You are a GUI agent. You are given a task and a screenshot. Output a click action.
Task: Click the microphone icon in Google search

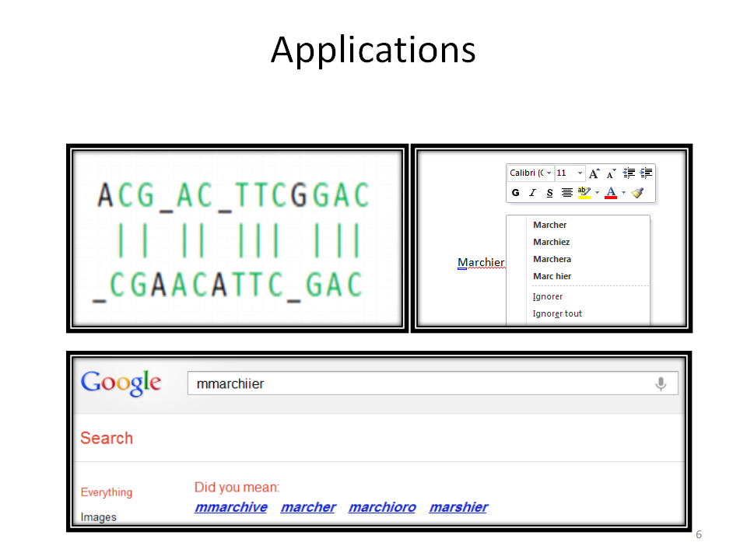[661, 383]
